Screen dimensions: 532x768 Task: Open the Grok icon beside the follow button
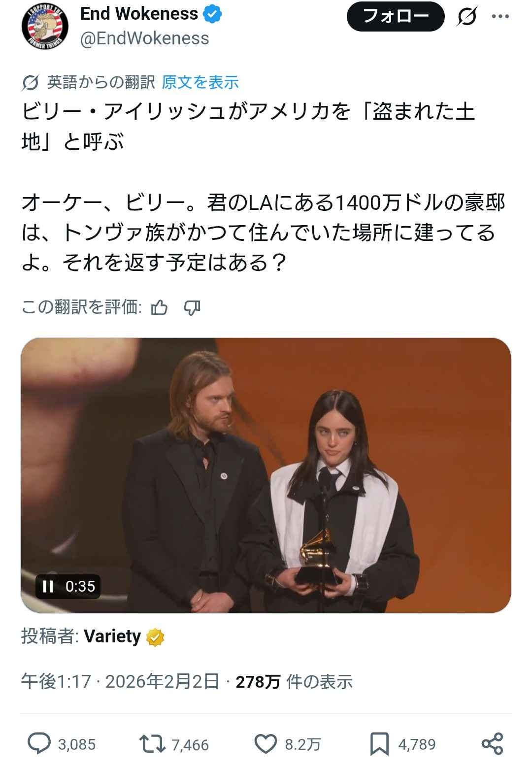coord(466,17)
